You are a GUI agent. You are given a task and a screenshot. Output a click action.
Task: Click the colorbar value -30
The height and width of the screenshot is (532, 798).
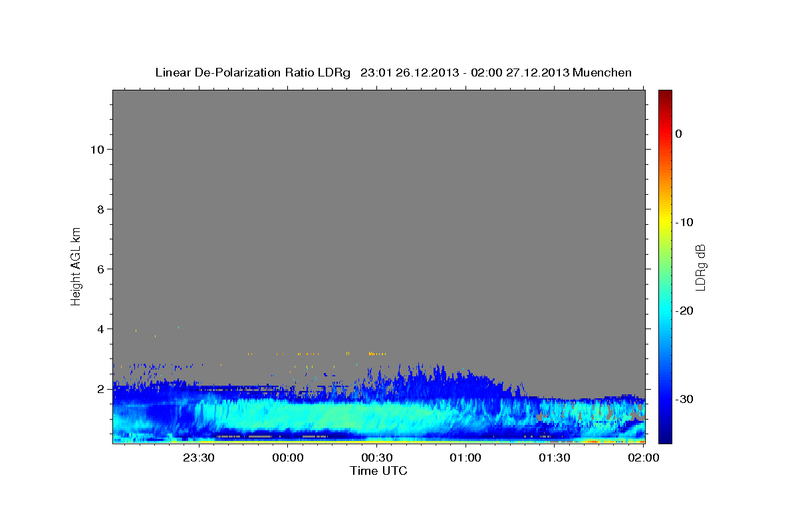[685, 399]
